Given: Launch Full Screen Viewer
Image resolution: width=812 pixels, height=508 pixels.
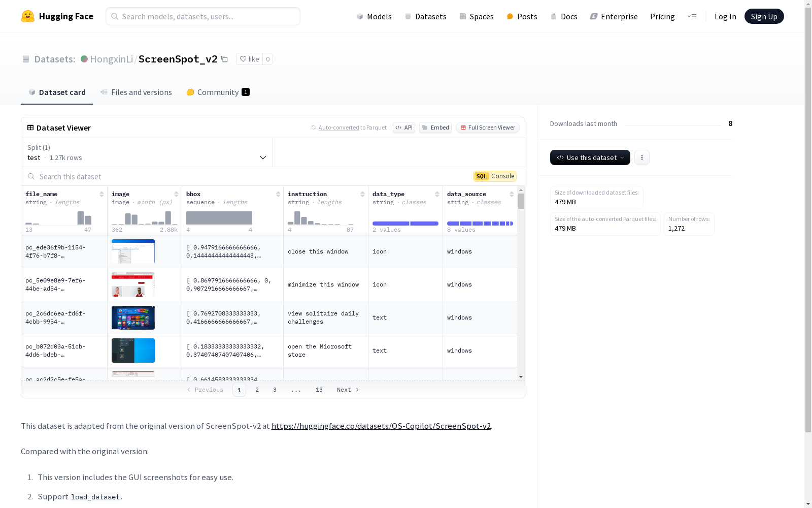Looking at the screenshot, I should (488, 128).
